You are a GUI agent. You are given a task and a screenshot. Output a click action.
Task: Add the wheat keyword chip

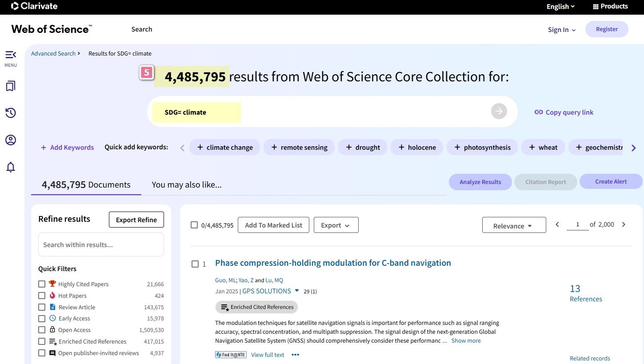tap(543, 148)
